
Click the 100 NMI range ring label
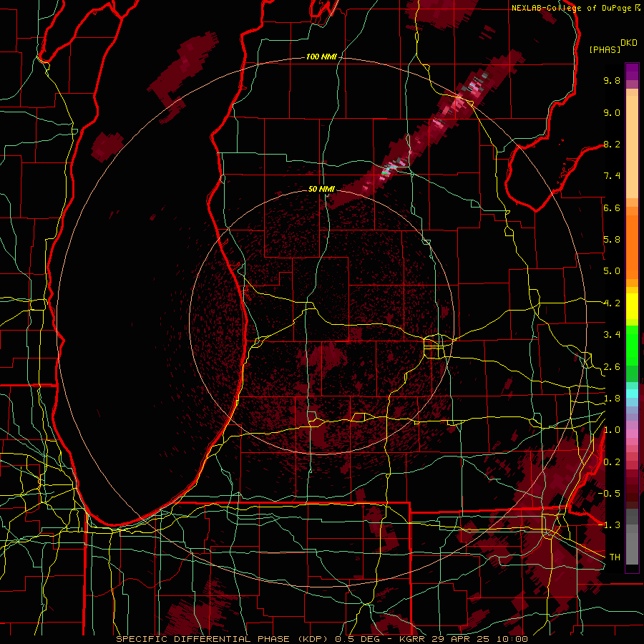point(321,57)
